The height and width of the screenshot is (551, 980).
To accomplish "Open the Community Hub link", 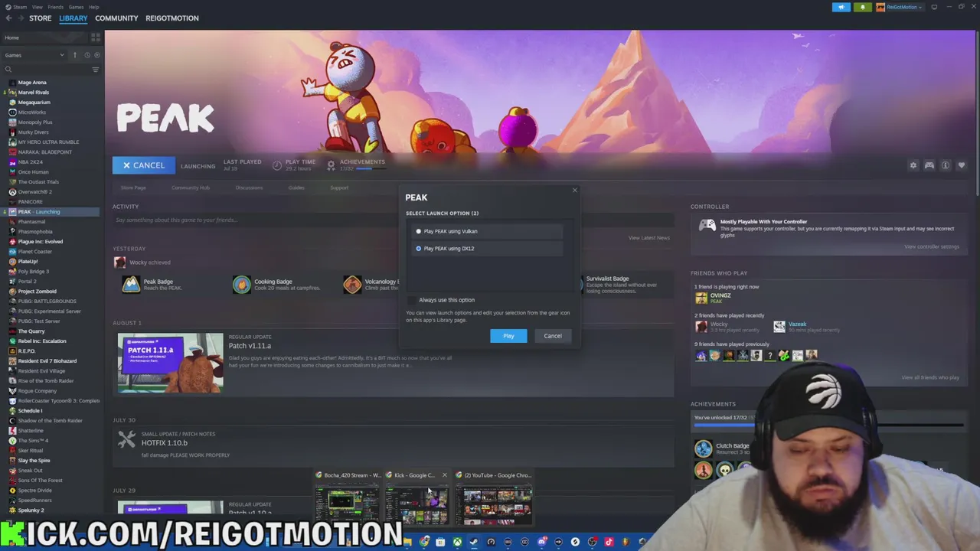I will [x=190, y=187].
